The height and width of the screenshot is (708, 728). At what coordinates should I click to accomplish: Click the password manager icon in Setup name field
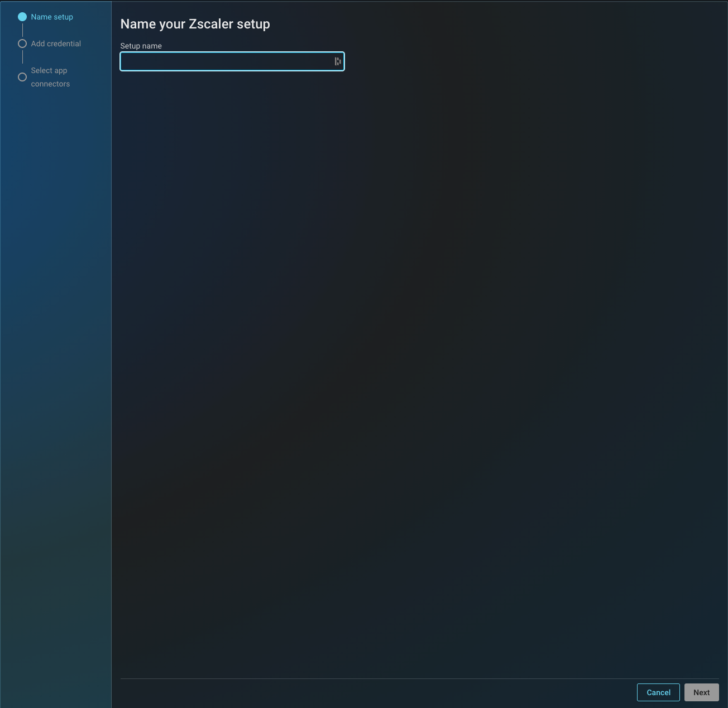pos(338,61)
